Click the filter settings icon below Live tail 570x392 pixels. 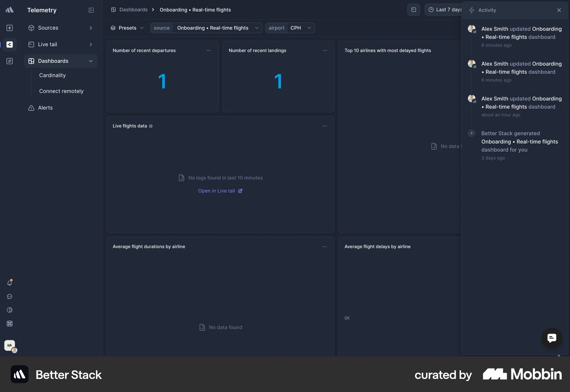click(x=10, y=61)
